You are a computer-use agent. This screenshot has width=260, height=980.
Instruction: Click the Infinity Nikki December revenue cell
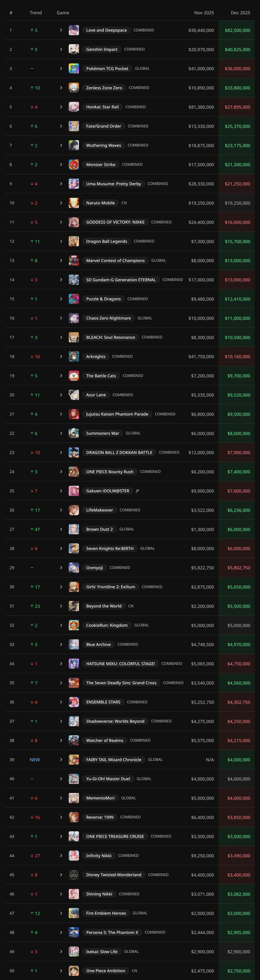pyautogui.click(x=239, y=856)
